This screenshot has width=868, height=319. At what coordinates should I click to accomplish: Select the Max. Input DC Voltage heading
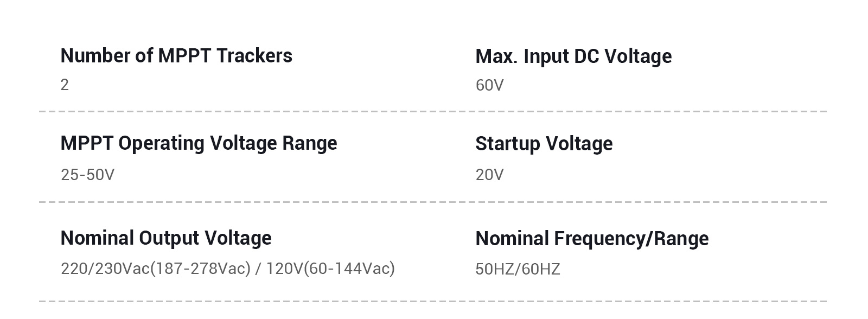pos(573,56)
